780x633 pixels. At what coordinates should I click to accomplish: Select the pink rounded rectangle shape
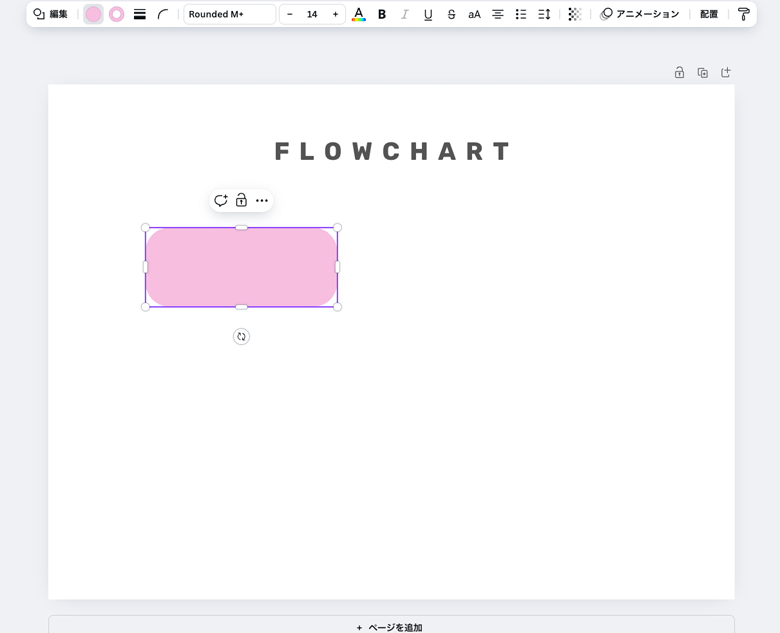pos(241,267)
